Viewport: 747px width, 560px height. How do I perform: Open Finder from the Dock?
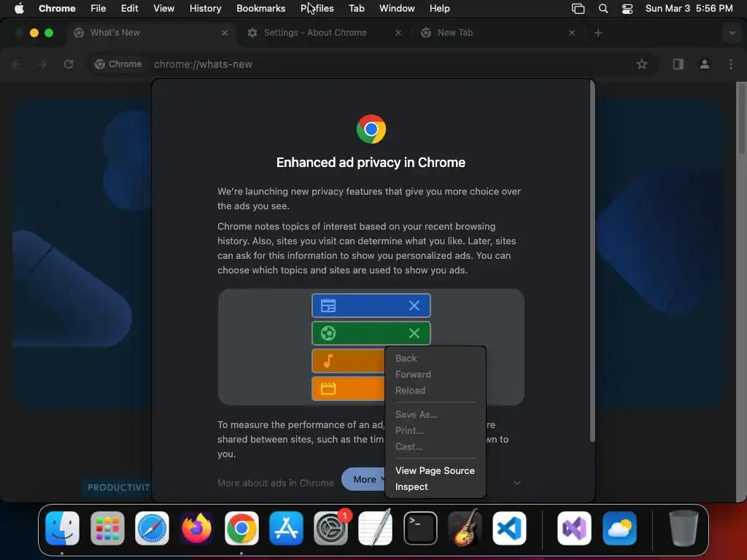click(x=63, y=528)
